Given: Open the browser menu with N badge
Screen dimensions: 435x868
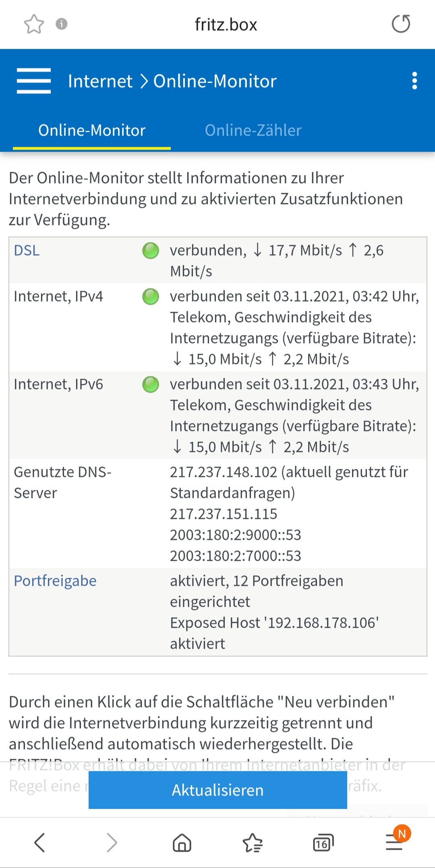Looking at the screenshot, I should point(395,842).
